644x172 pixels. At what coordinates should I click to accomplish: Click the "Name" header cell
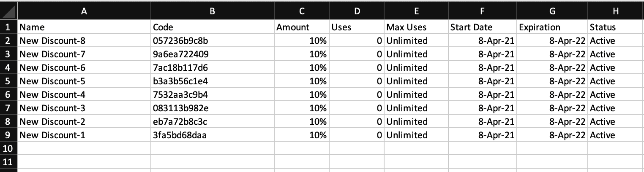click(84, 27)
